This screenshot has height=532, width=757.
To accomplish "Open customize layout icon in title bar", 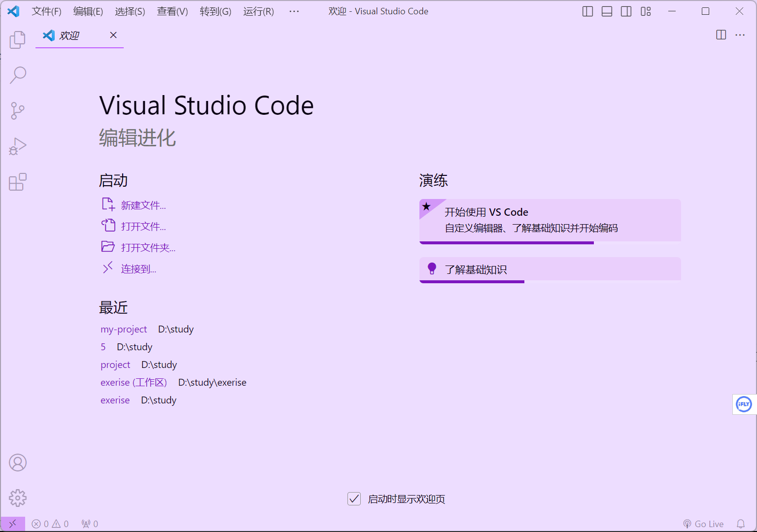I will coord(646,11).
